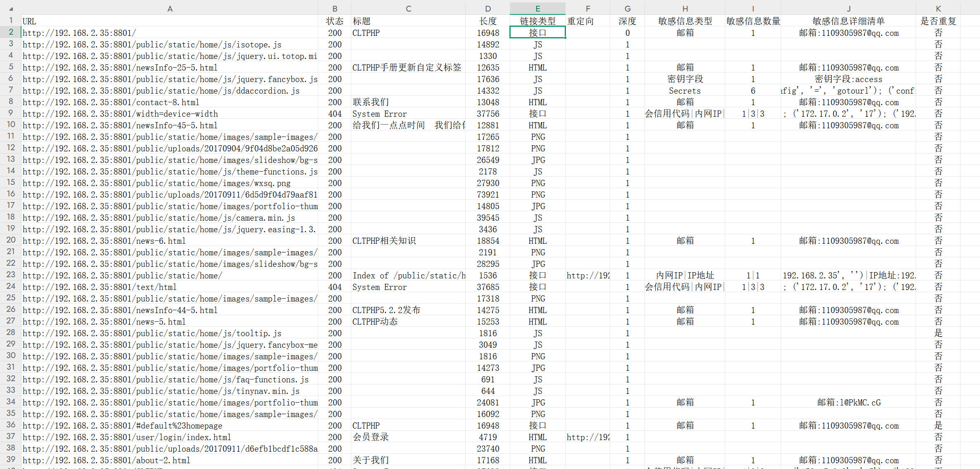Click the 敏感信息类型 header cell
This screenshot has height=469, width=980.
coord(684,21)
